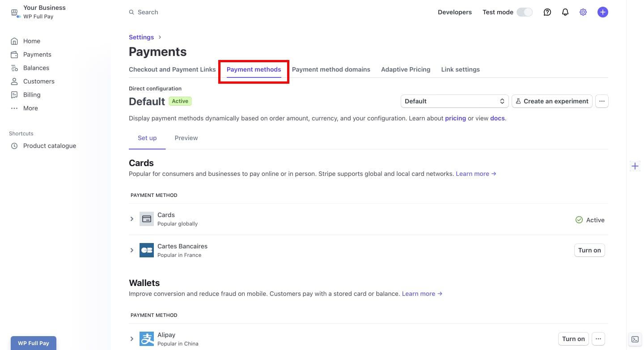This screenshot has height=350, width=644.
Task: Open the Default configuration dropdown
Action: pos(454,101)
